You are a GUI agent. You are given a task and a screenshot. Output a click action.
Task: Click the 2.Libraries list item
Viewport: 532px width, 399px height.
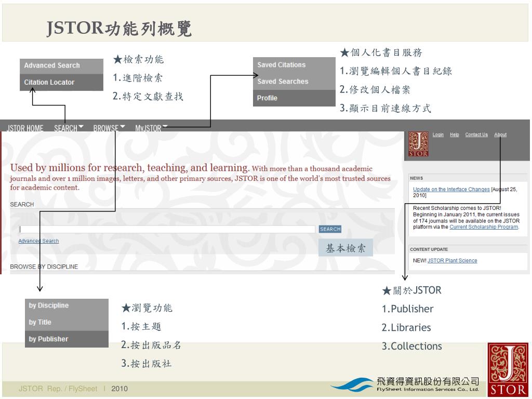(406, 327)
